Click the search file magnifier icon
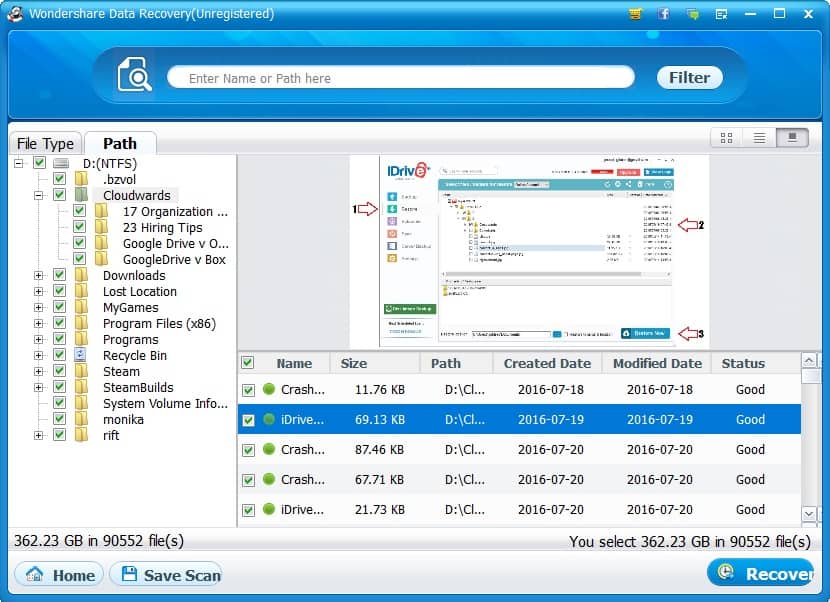This screenshot has width=830, height=602. [134, 75]
